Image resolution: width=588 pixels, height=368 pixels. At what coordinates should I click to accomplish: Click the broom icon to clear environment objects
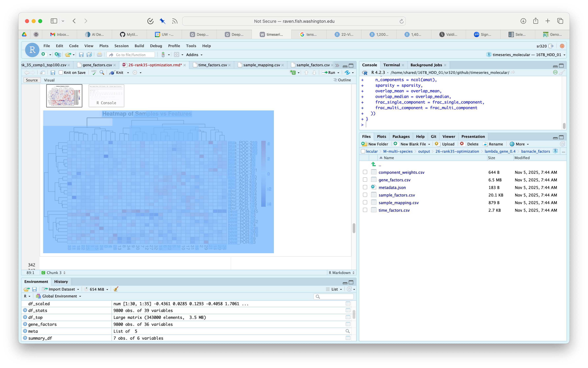(x=116, y=289)
